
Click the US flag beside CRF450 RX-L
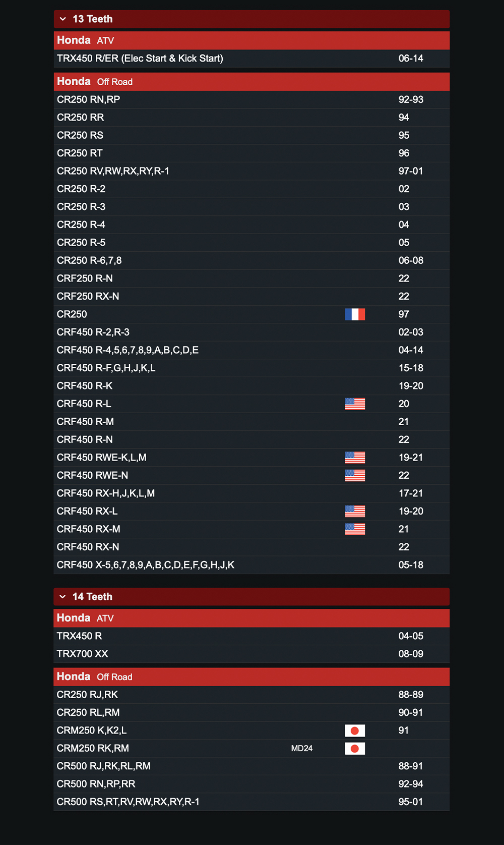point(355,511)
